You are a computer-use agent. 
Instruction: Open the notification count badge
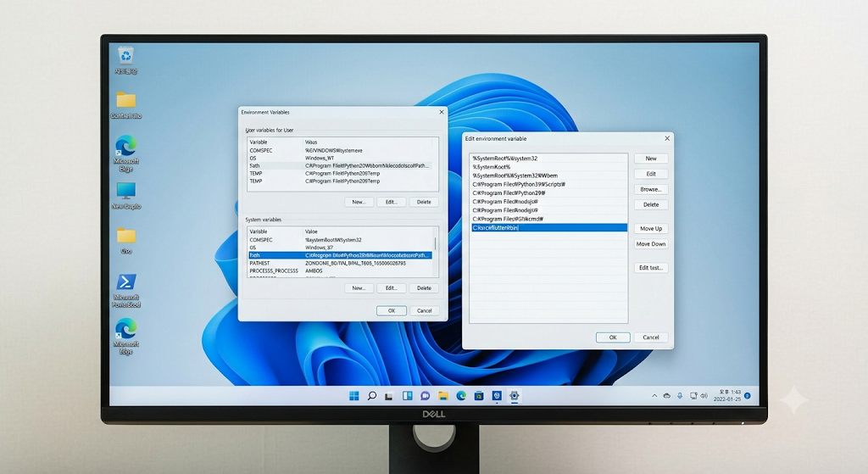point(748,395)
